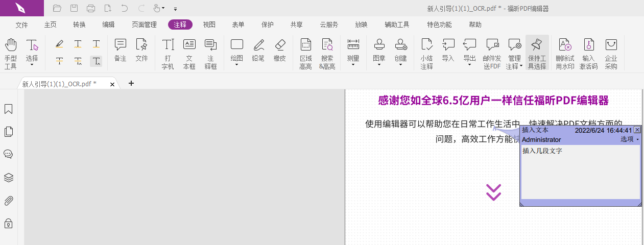Click the note text field 插入几段文字

(580, 172)
